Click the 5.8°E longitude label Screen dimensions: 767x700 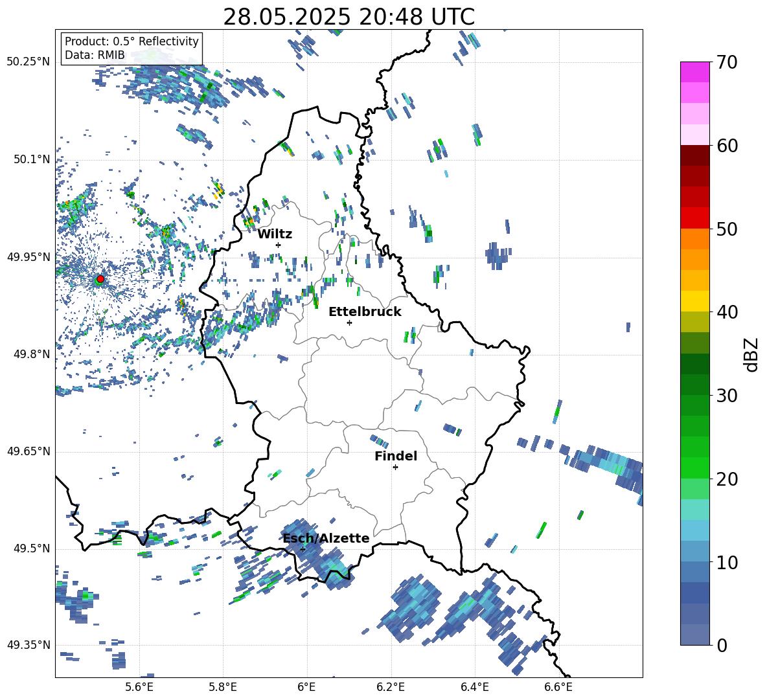coord(223,687)
